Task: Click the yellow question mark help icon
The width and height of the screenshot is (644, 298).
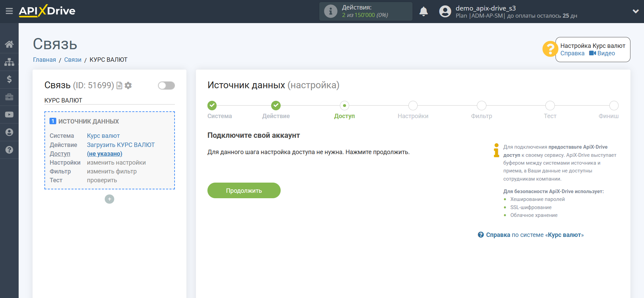Action: click(550, 49)
